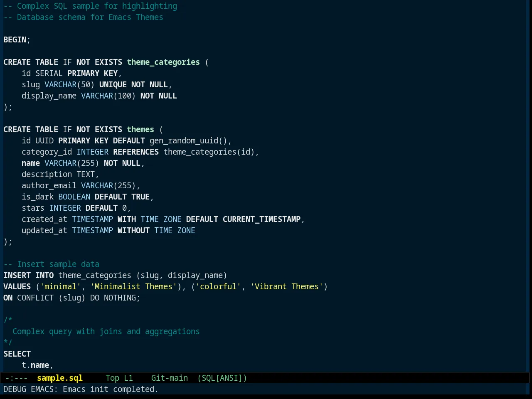Click the 'REFERENCES' keyword on category_id line
This screenshot has width=532, height=399.
pos(136,152)
